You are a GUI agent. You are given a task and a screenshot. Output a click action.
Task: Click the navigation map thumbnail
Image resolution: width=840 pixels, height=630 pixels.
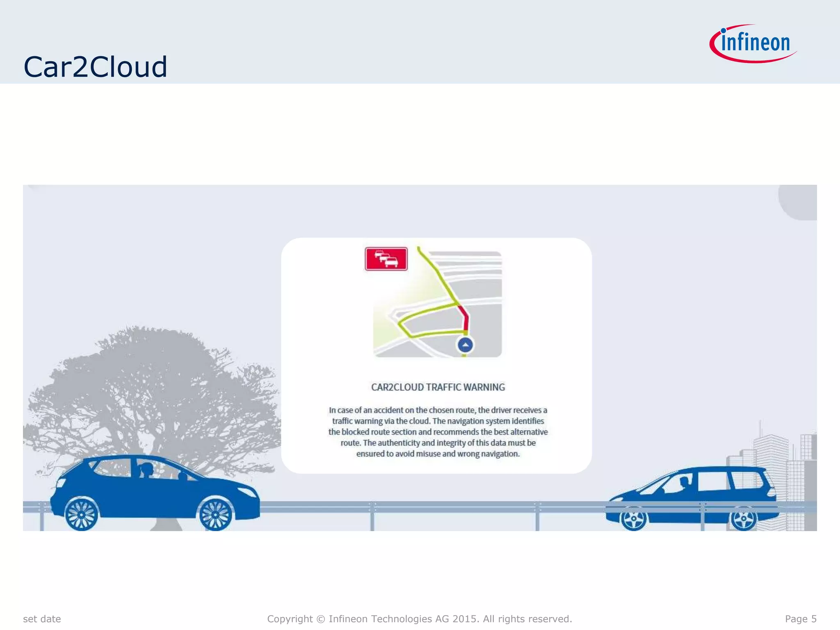pos(437,302)
